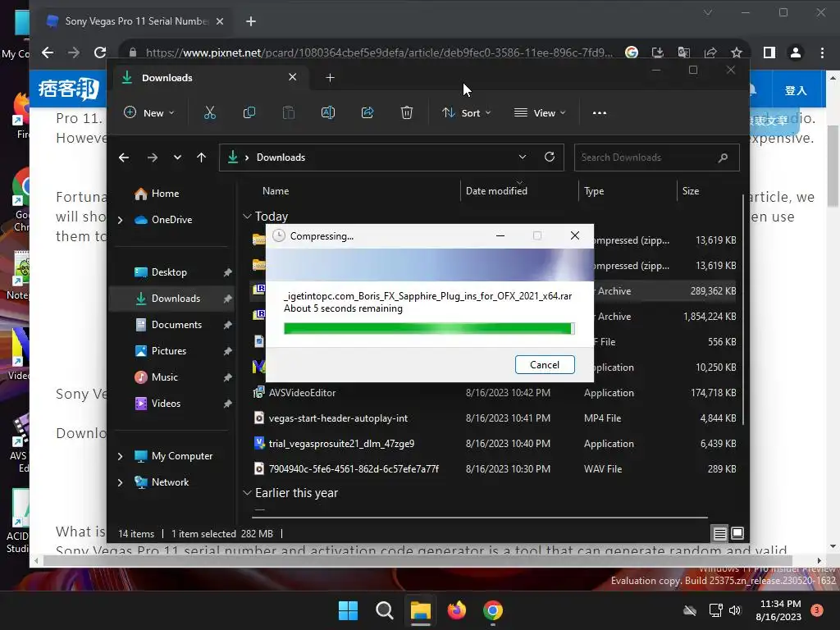The image size is (840, 630).
Task: Open a new Chrome tab
Action: point(251,21)
